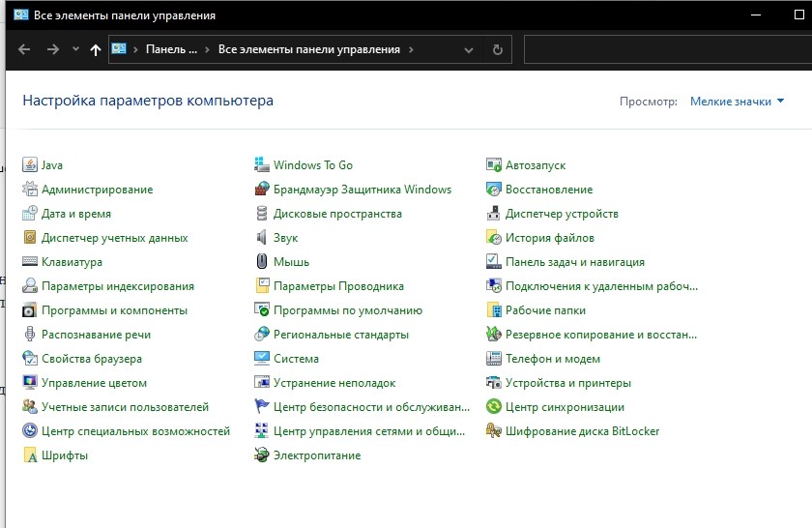Open the Шифрование диска BitLocker icon

click(x=494, y=431)
